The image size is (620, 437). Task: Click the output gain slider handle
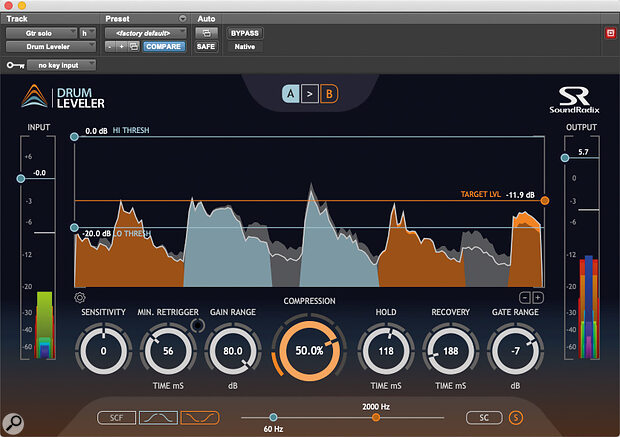(x=565, y=158)
